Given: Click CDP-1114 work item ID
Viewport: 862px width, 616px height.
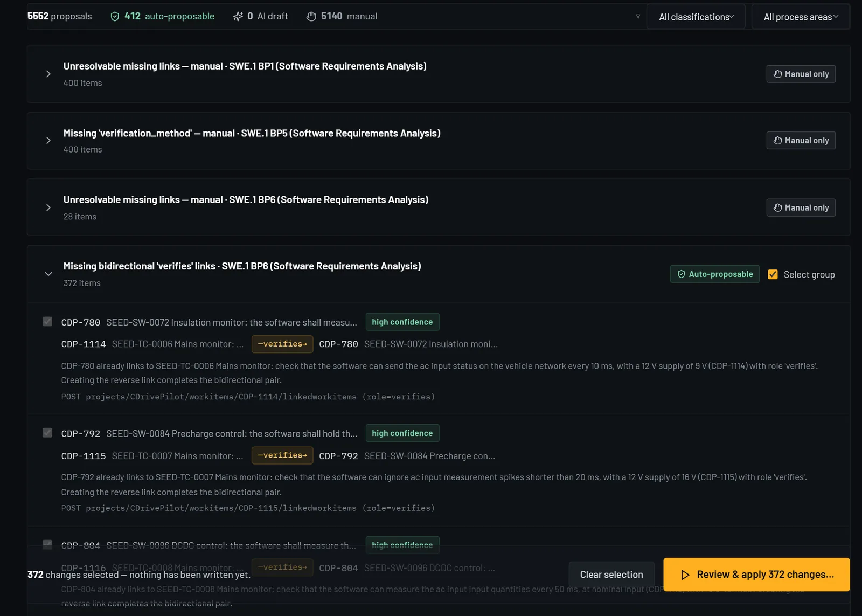Looking at the screenshot, I should pyautogui.click(x=84, y=344).
